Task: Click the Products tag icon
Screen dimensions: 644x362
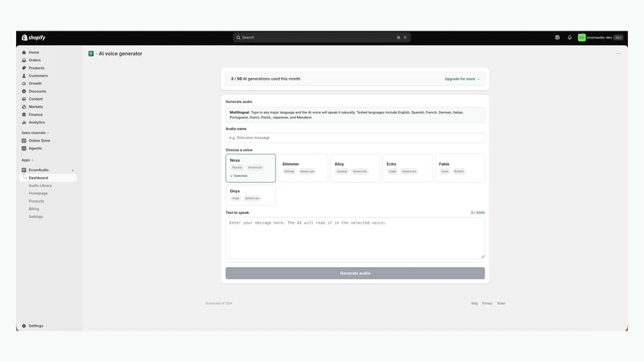Action: point(24,68)
